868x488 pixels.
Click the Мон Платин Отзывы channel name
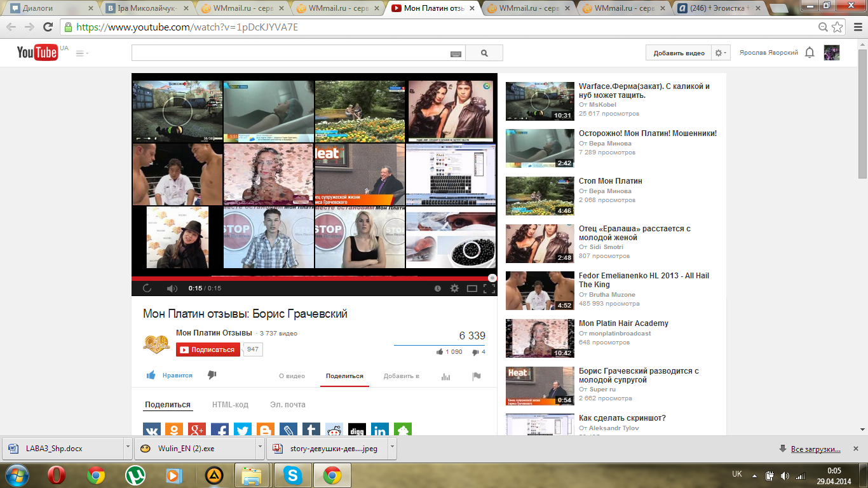[214, 333]
